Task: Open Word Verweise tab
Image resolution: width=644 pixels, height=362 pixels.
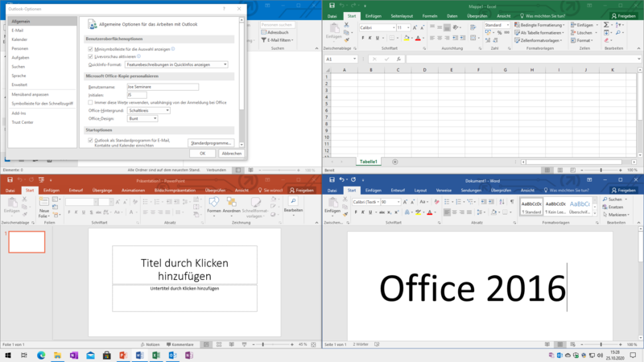Action: coord(444,191)
